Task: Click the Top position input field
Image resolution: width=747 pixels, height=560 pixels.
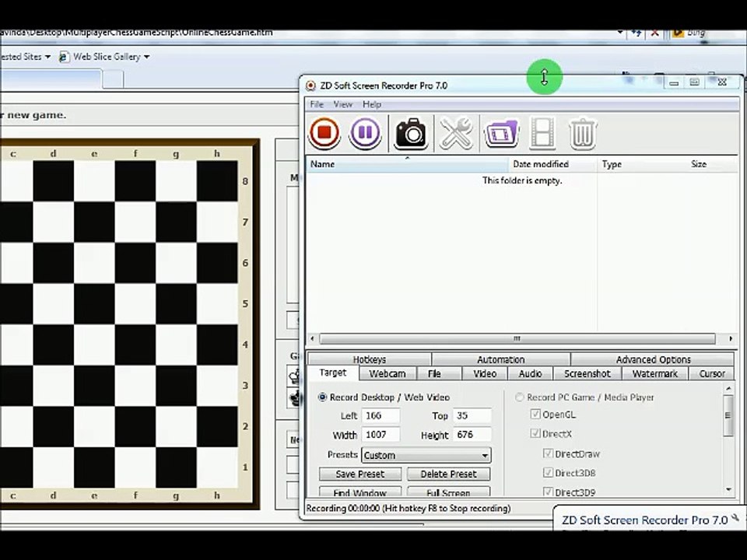Action: 472,415
